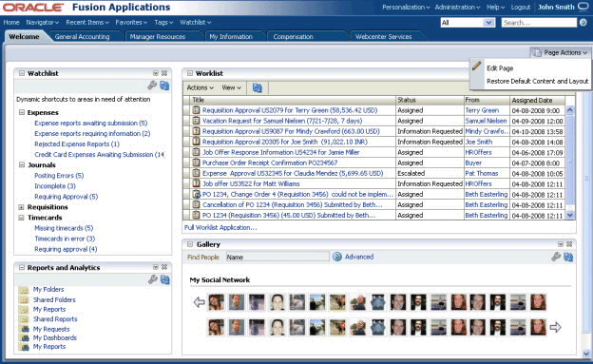Click the Watchlist panel refresh icon
Image resolution: width=593 pixels, height=364 pixels.
pyautogui.click(x=164, y=86)
